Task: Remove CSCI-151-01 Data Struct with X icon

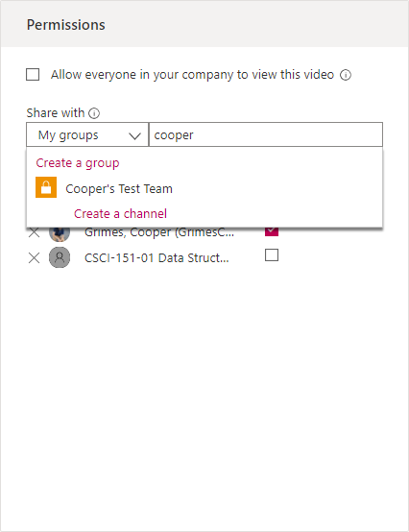Action: (x=34, y=258)
